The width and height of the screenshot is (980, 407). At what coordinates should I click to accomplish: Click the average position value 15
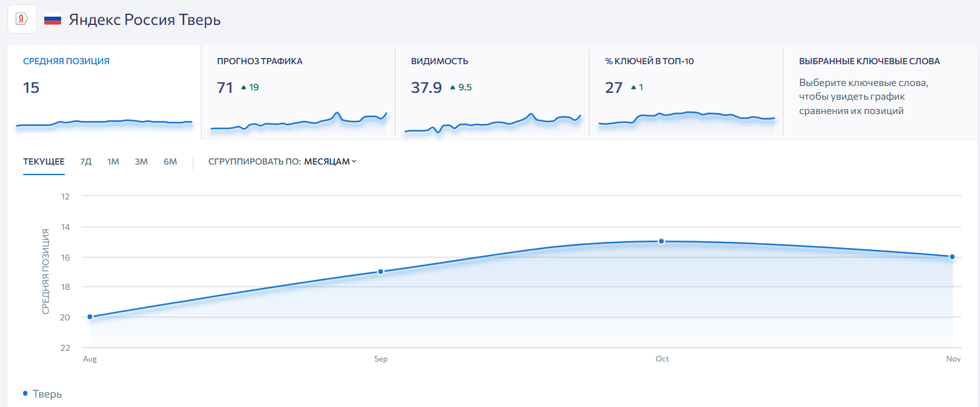(x=31, y=88)
